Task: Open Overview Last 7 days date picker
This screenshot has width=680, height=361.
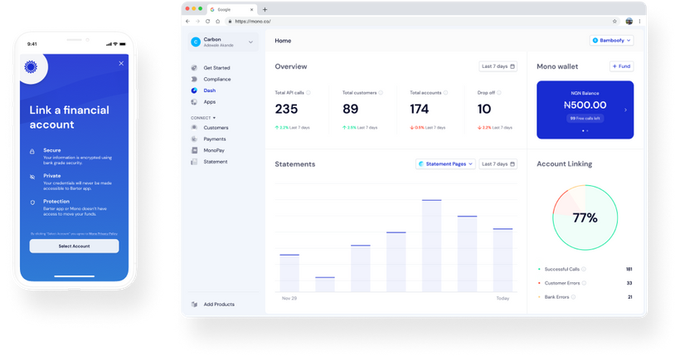Action: [x=498, y=66]
